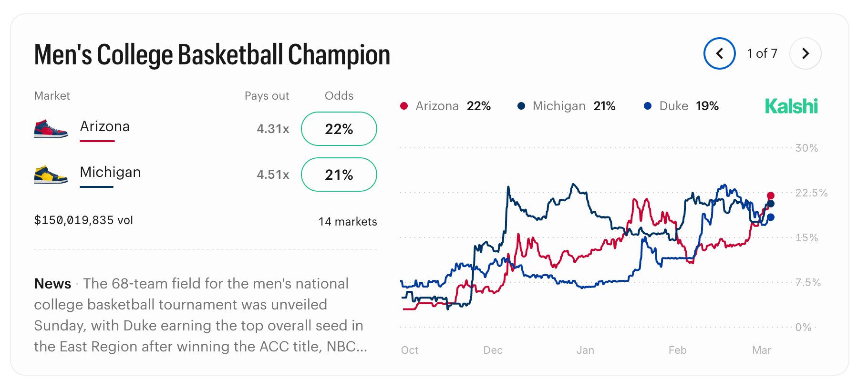Open the Kalshi logo
The image size is (868, 391).
(x=791, y=106)
